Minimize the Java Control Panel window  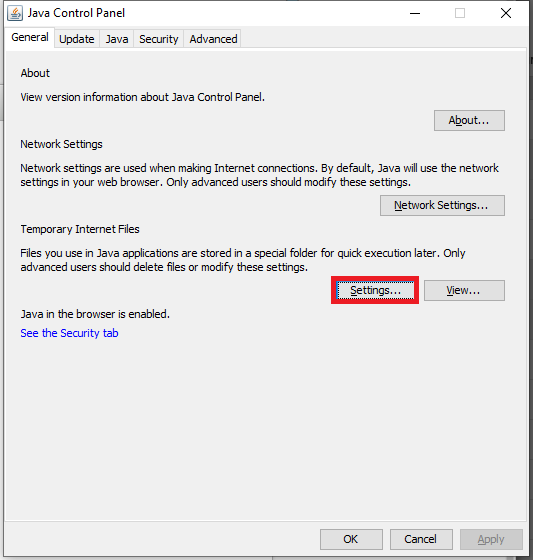tap(415, 14)
